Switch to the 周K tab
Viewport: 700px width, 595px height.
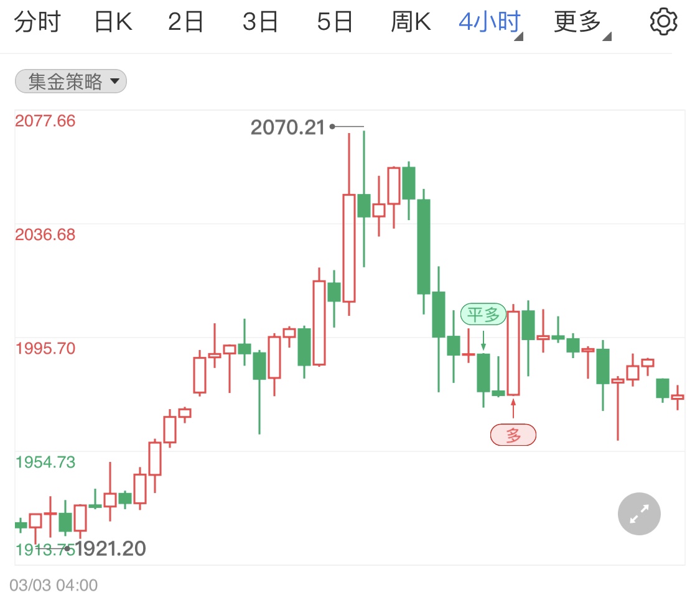point(411,23)
